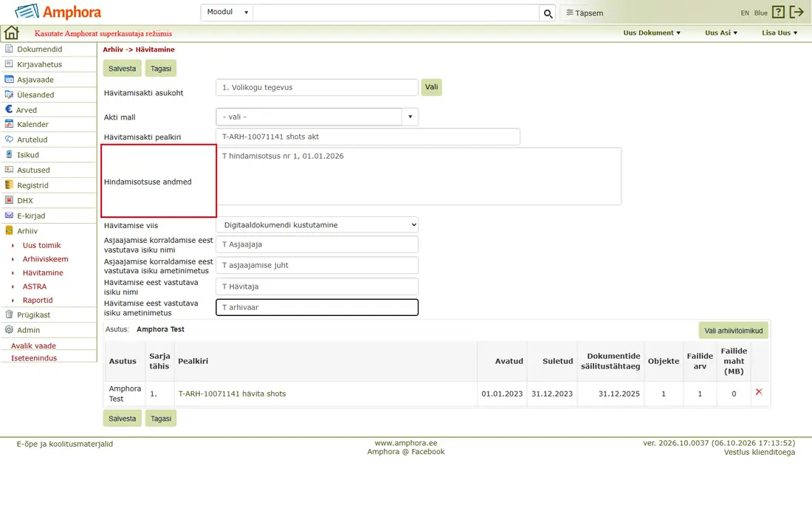Log out using the exit icon
The image size is (812, 508).
click(796, 13)
